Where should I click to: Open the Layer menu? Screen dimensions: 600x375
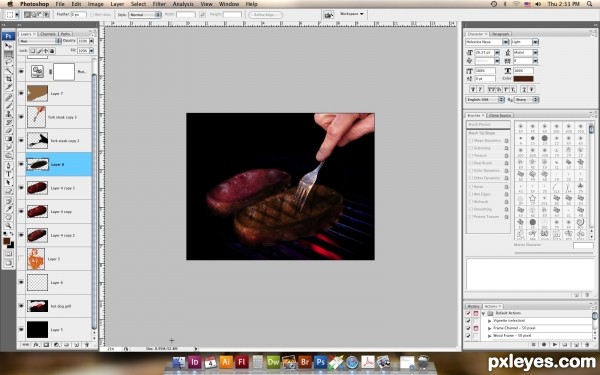117,4
